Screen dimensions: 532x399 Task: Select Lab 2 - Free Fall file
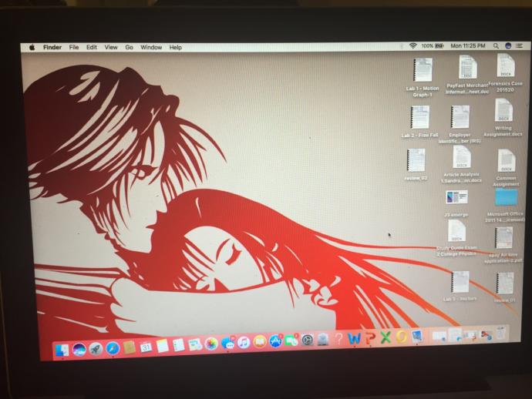pos(420,122)
